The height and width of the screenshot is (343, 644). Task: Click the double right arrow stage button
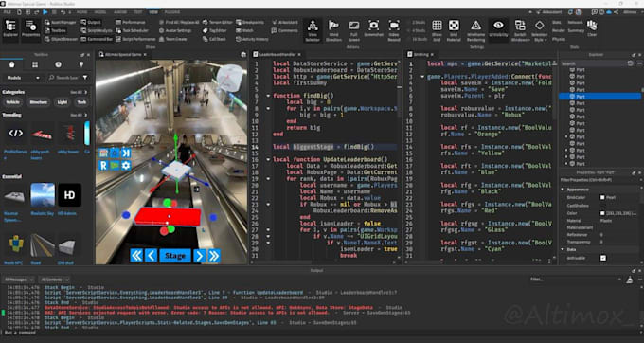(214, 256)
